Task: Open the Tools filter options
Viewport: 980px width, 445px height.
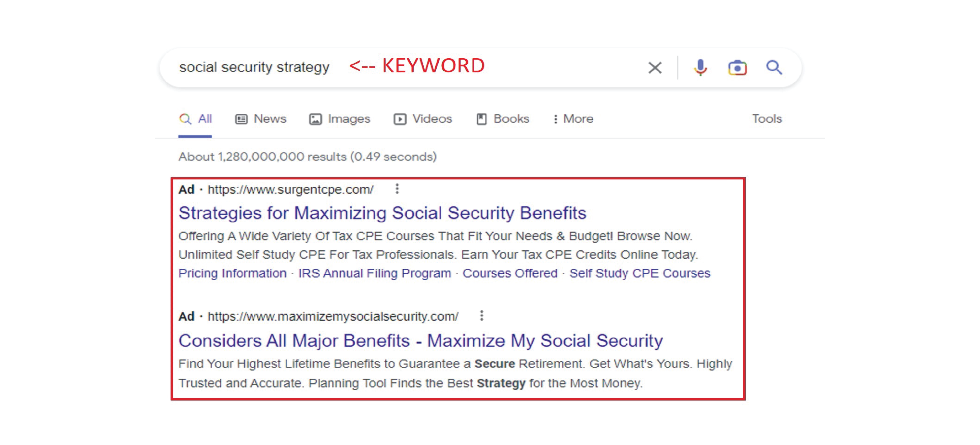Action: tap(766, 119)
